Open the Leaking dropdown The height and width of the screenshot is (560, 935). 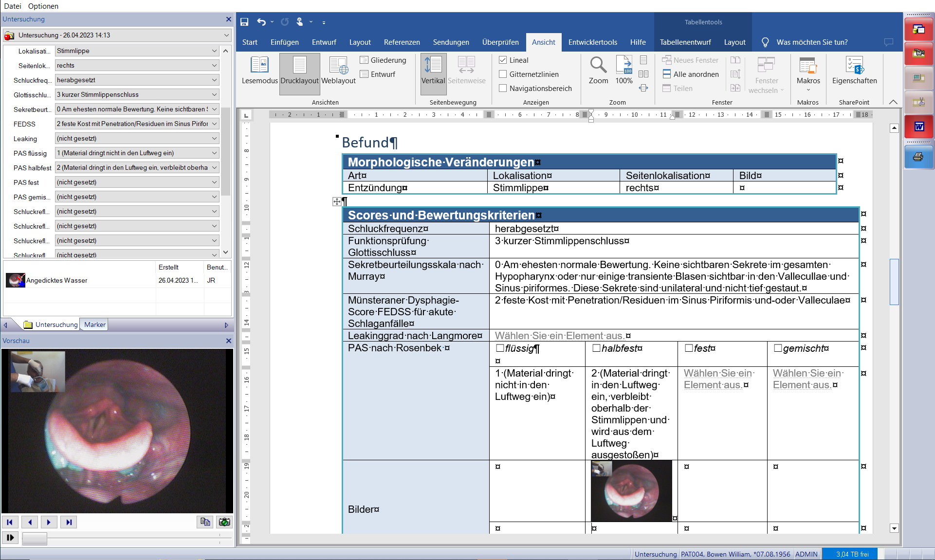[214, 138]
